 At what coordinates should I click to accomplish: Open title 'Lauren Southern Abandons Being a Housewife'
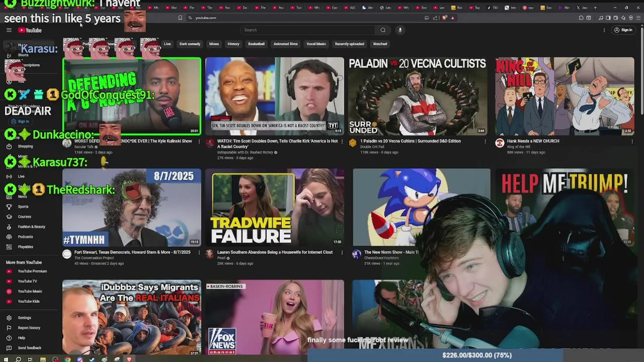[275, 252]
